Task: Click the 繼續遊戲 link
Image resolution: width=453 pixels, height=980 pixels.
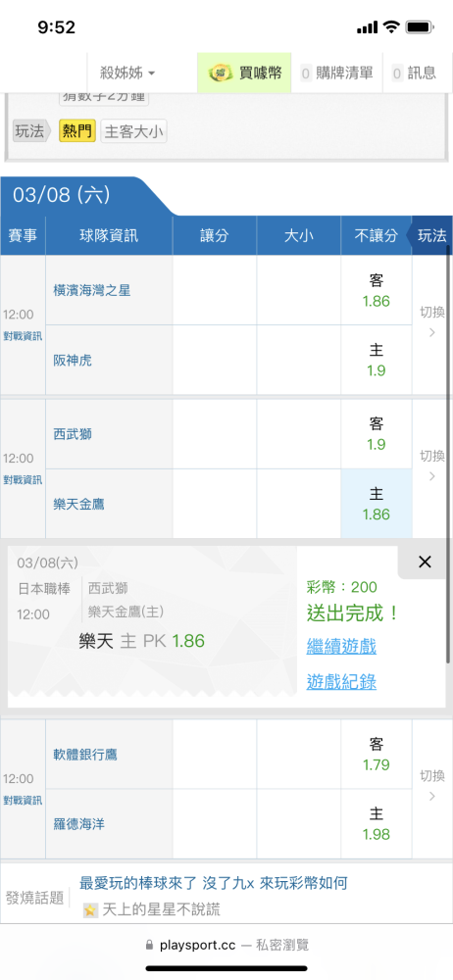Action: (x=341, y=646)
